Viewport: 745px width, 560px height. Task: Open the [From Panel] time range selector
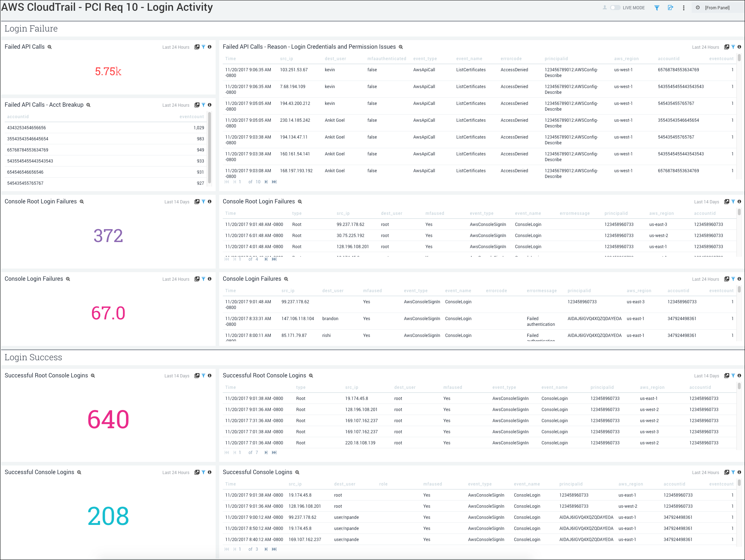click(717, 8)
